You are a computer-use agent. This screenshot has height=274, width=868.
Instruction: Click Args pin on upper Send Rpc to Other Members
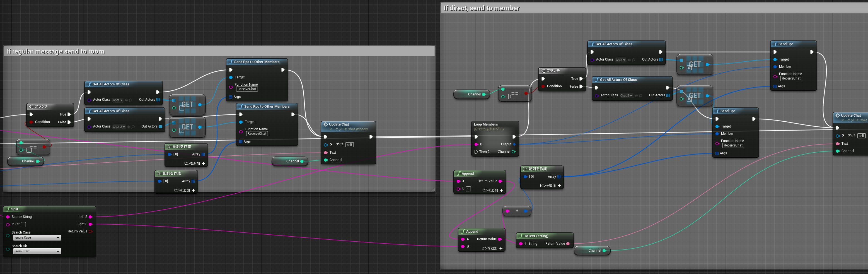[x=231, y=97]
